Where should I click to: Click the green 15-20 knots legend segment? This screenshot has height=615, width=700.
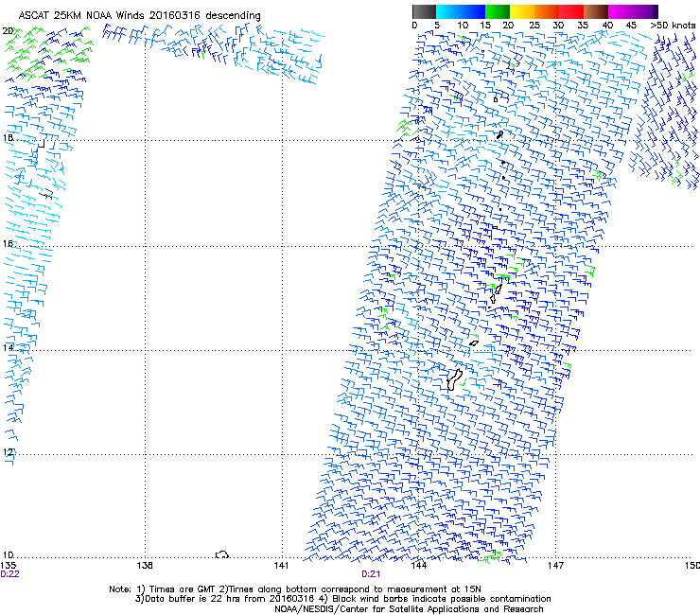point(498,11)
